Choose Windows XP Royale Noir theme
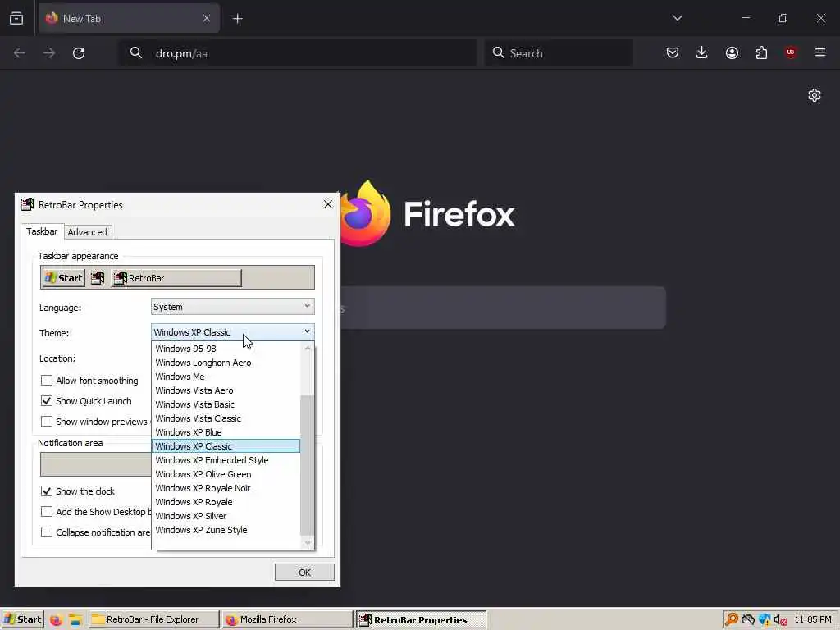This screenshot has height=630, width=840. (226, 488)
